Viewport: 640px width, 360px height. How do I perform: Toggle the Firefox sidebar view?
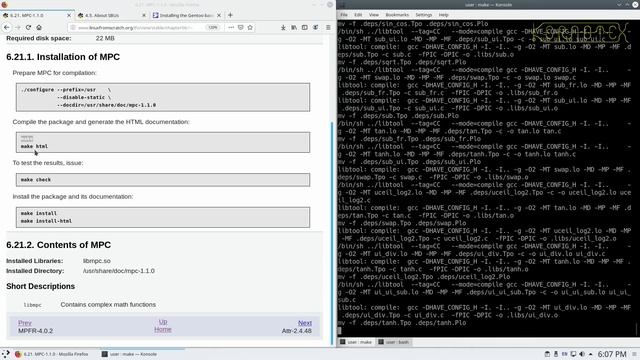[x=304, y=27]
